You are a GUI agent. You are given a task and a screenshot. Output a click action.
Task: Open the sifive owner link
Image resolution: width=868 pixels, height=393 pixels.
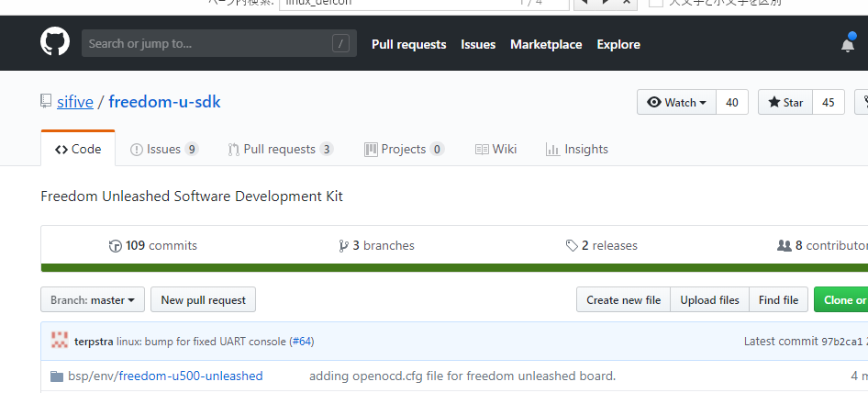point(74,102)
